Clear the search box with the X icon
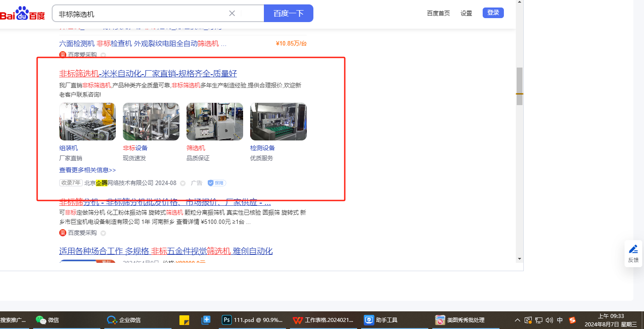This screenshot has height=329, width=644. 232,13
